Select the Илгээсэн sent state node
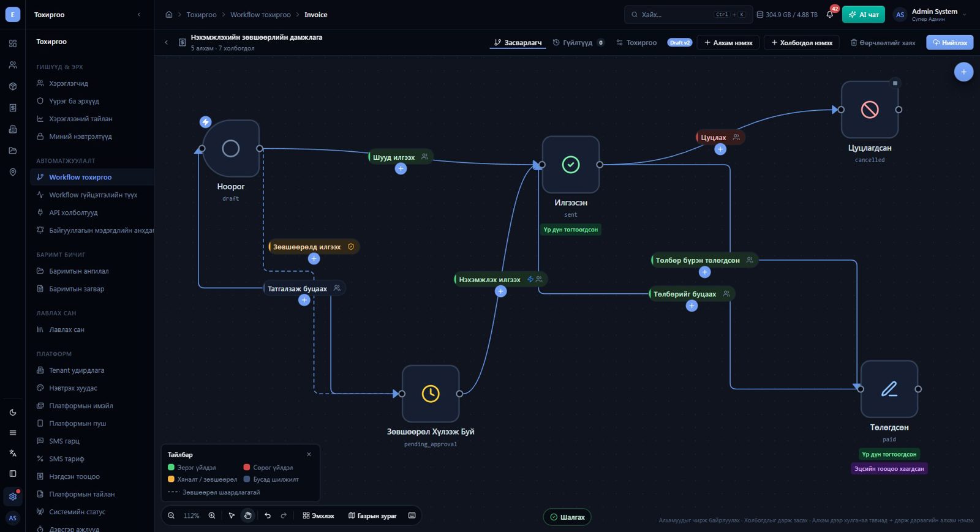Viewport: 980px width, 532px height. (571, 165)
